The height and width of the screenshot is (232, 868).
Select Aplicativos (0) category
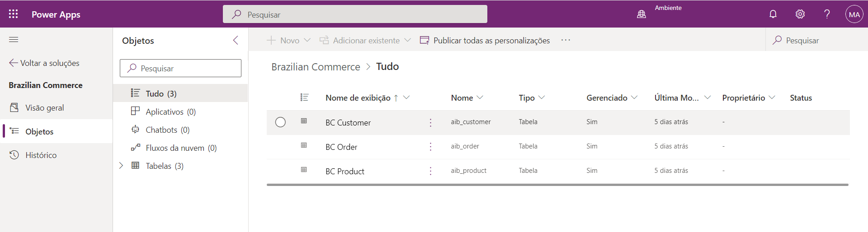point(180,111)
